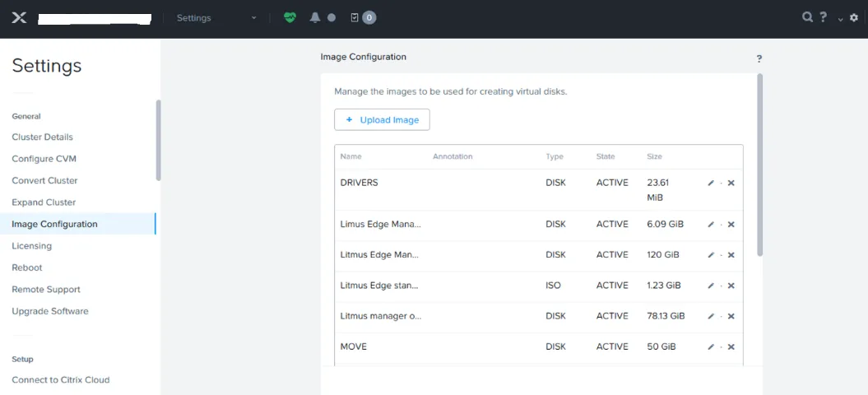Screen dimensions: 868x395
Task: Click the Nutanix X logo
Action: click(19, 18)
